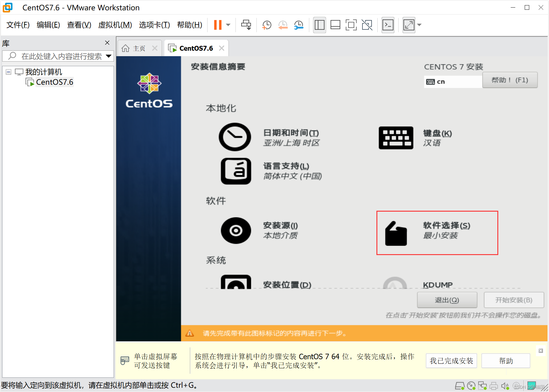Image resolution: width=549 pixels, height=392 pixels.
Task: Open the snapshot manager icon
Action: (x=299, y=25)
